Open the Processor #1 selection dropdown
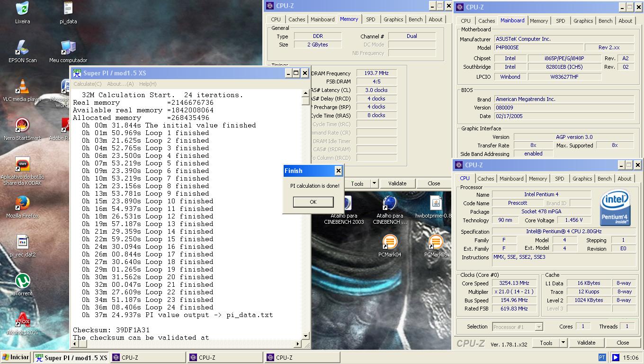The width and height of the screenshot is (644, 364). 518,327
